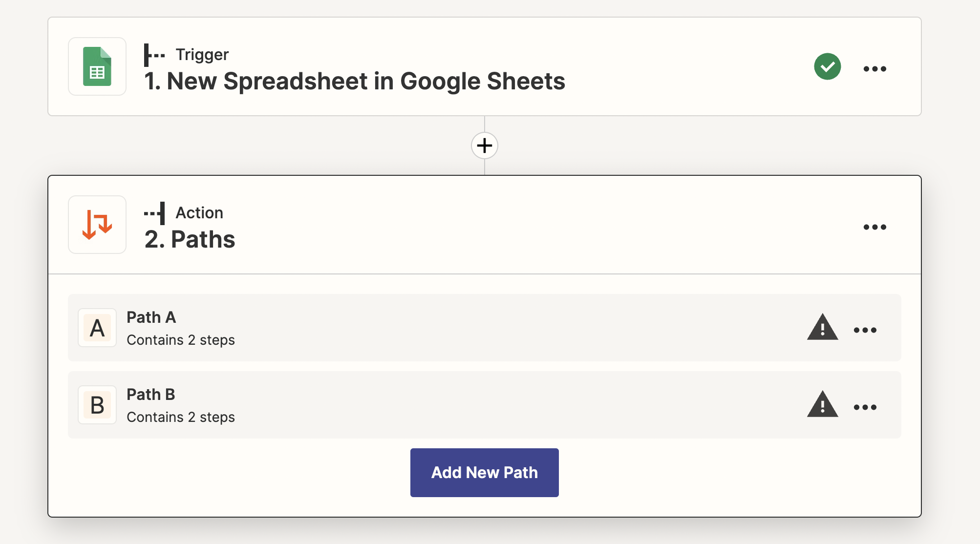Click the green checkmark status icon
The width and height of the screenshot is (980, 544).
click(x=827, y=66)
